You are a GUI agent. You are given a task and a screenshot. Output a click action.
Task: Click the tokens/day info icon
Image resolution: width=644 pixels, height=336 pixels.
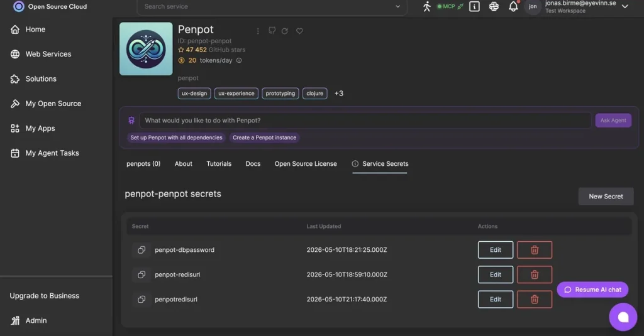(238, 60)
